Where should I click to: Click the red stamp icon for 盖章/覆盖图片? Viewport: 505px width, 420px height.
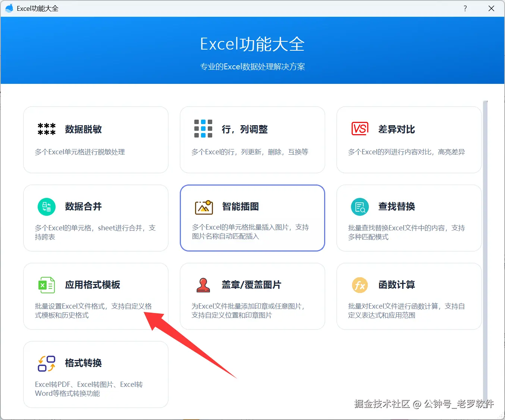point(203,285)
